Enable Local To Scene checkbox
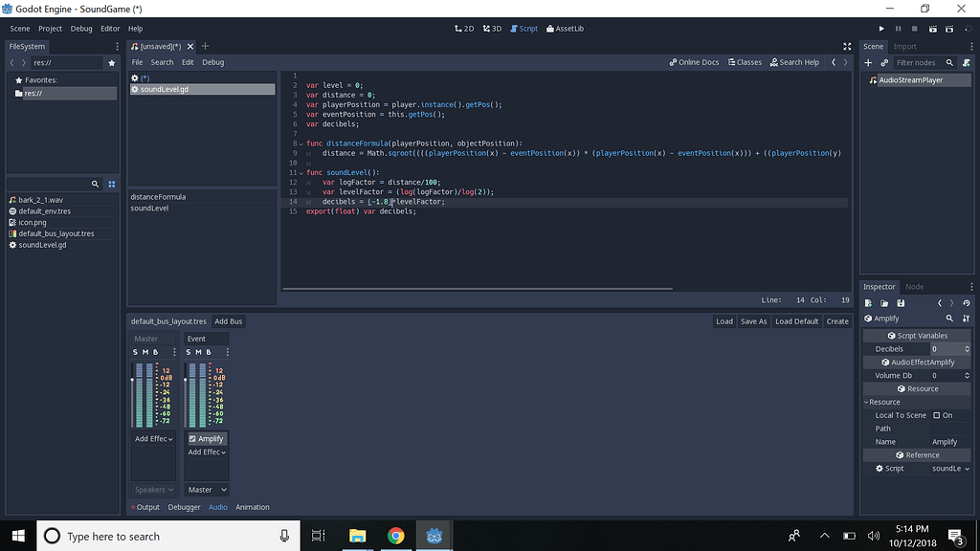 [x=936, y=415]
